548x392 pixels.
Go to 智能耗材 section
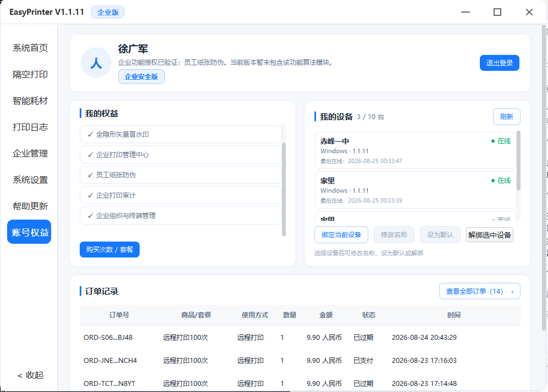click(x=30, y=101)
